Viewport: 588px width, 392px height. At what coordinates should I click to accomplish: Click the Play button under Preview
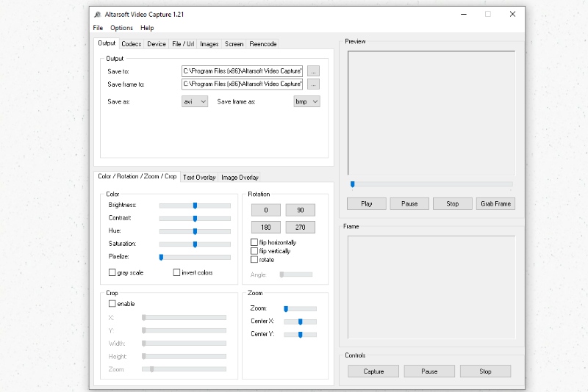367,203
